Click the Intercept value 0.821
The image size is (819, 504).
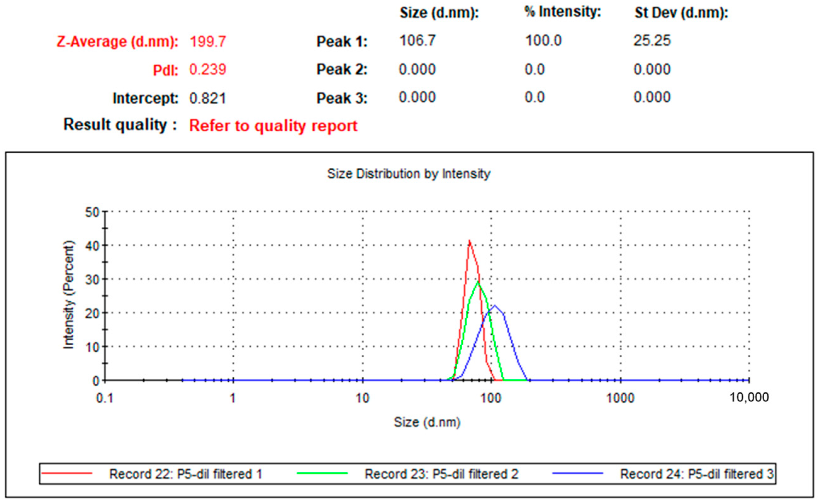coord(208,98)
